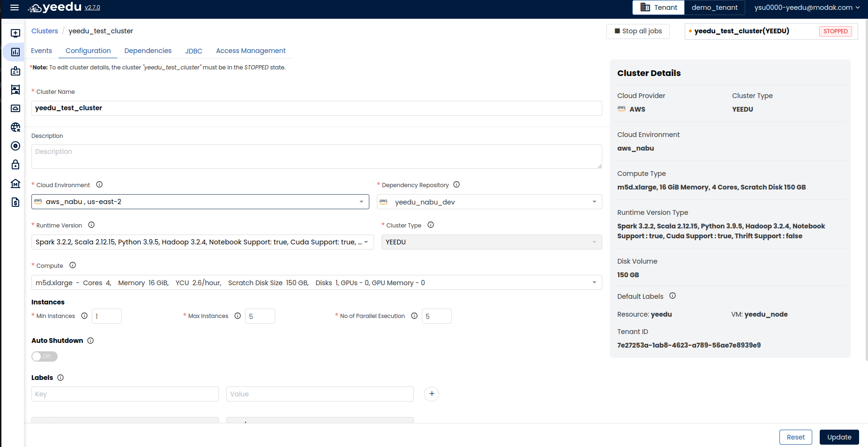868x447 pixels.
Task: Open the lock security sidebar icon
Action: point(15,165)
